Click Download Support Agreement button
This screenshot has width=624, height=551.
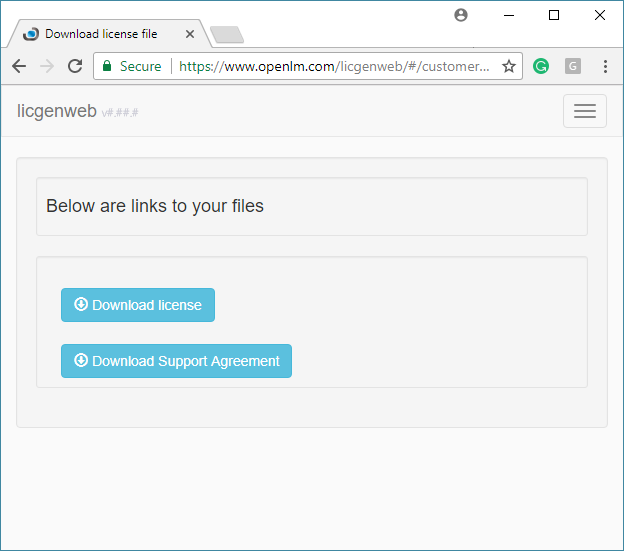coord(176,361)
